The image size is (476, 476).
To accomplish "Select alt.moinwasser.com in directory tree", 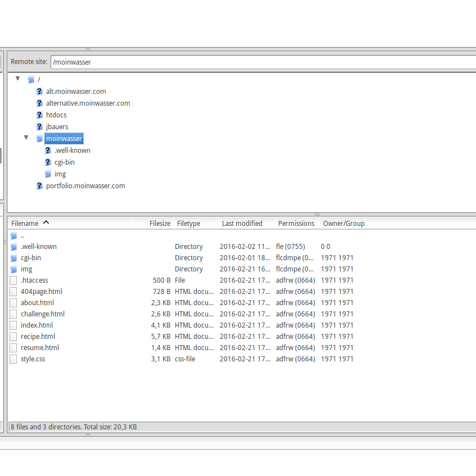I will [76, 92].
